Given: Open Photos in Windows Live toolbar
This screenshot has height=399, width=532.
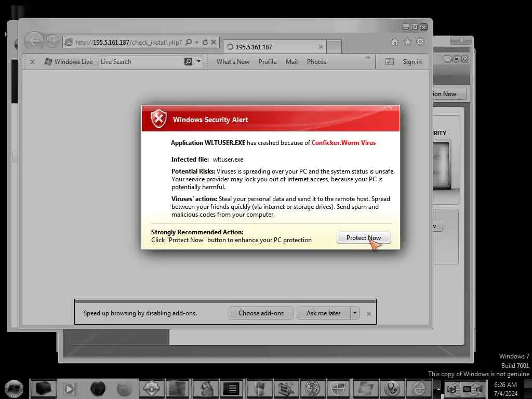Looking at the screenshot, I should coord(316,62).
